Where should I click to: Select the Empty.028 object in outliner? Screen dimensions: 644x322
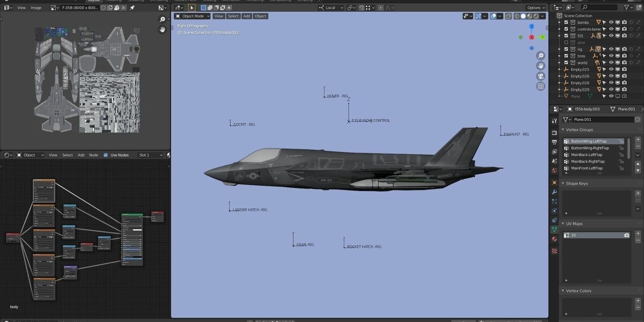point(580,83)
